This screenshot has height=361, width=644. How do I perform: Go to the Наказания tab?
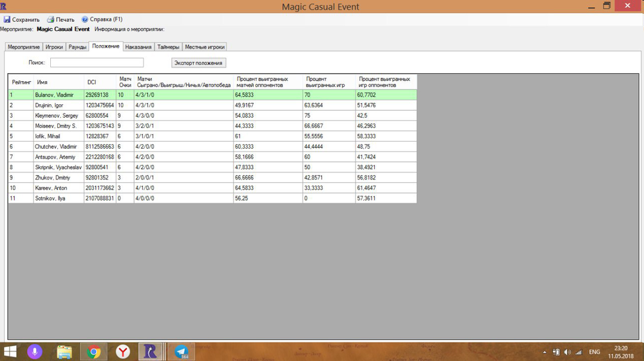pyautogui.click(x=138, y=47)
